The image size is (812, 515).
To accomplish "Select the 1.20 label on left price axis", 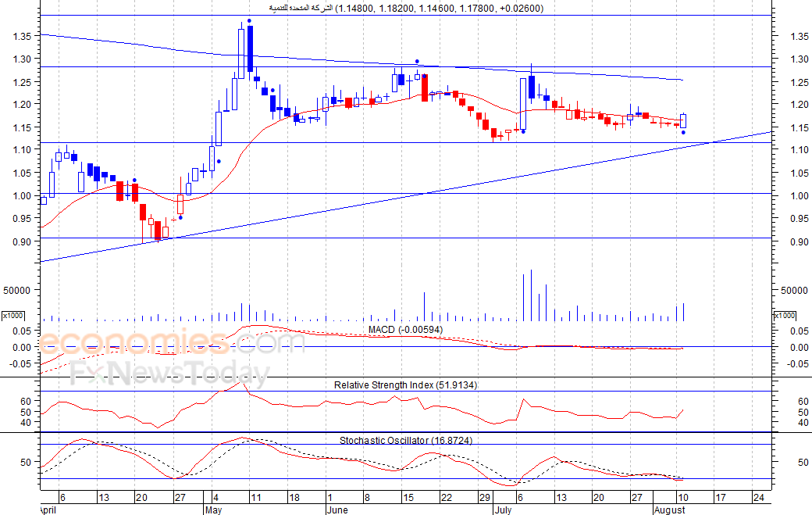I will point(23,104).
